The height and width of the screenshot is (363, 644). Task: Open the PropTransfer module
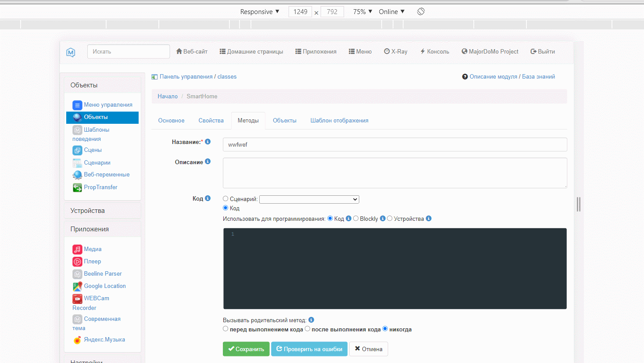coord(77,187)
